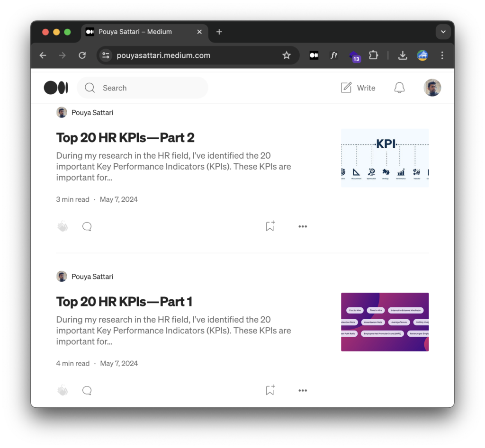485x448 pixels.
Task: Click the Medium logo in header
Action: [56, 88]
